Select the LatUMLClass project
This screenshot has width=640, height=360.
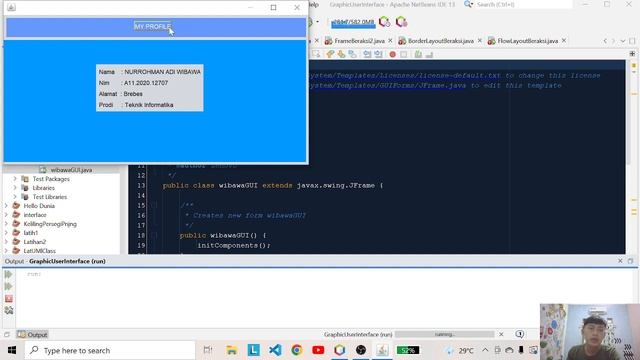coord(39,251)
